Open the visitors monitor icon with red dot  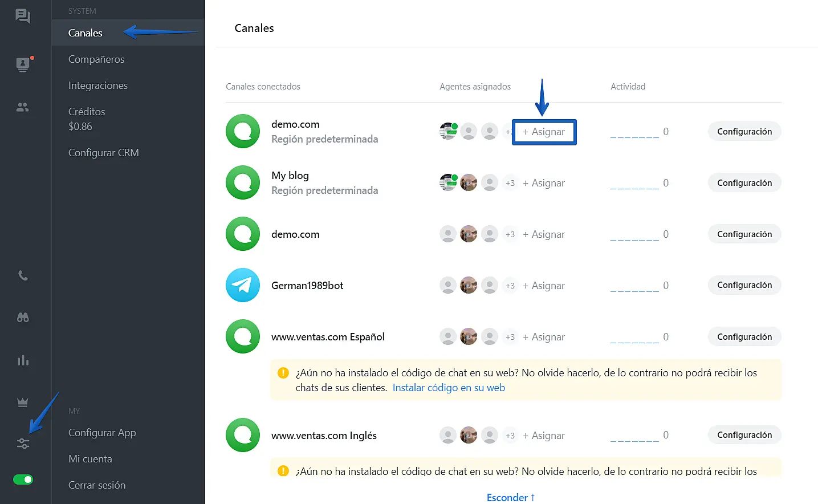pos(23,64)
